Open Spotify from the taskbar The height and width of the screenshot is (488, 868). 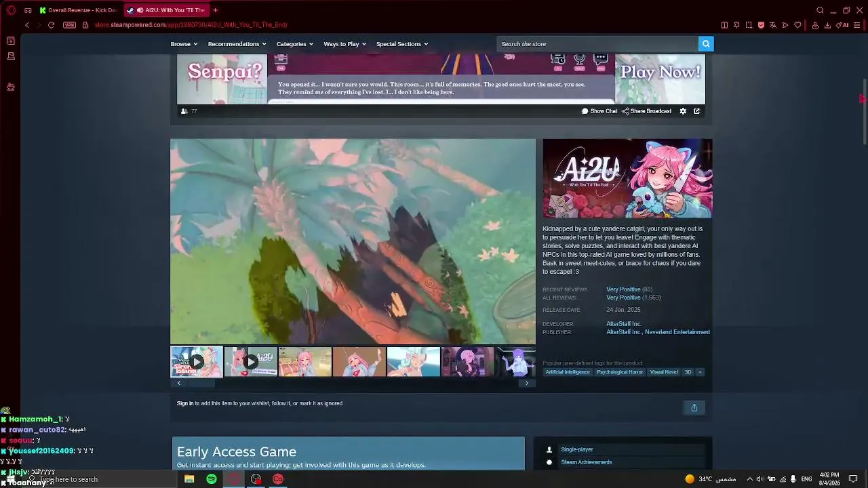(212, 479)
